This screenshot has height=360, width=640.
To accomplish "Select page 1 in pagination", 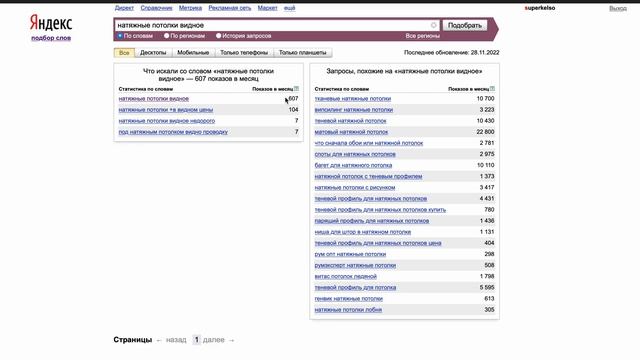I will pyautogui.click(x=196, y=340).
